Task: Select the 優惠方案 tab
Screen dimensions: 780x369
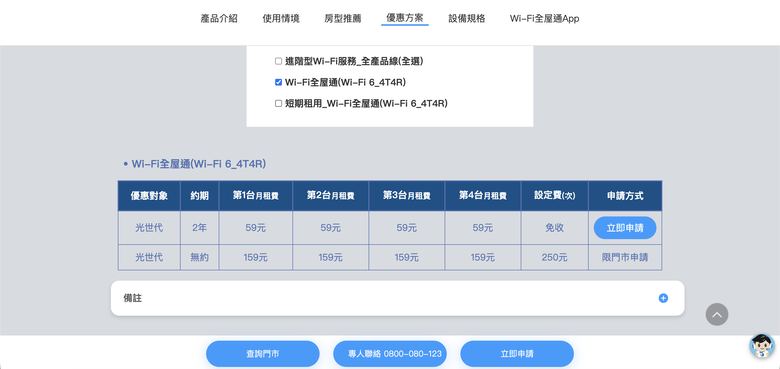Action: (x=405, y=18)
